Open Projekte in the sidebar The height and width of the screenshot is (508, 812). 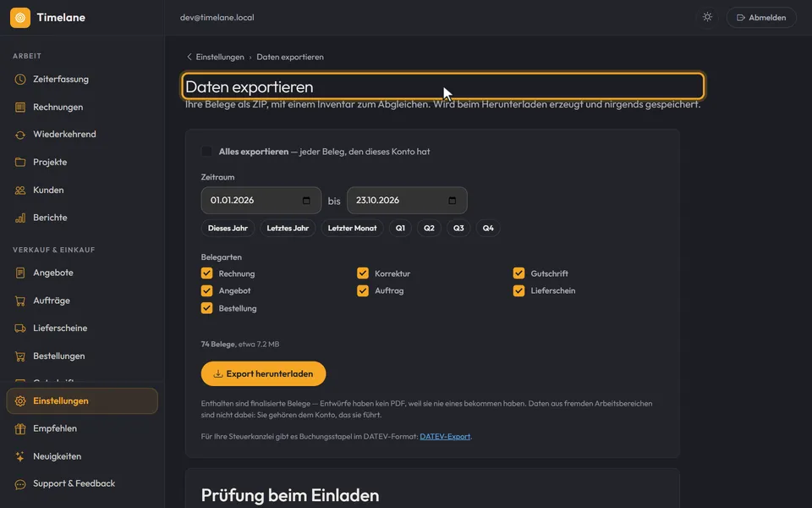pos(82,163)
